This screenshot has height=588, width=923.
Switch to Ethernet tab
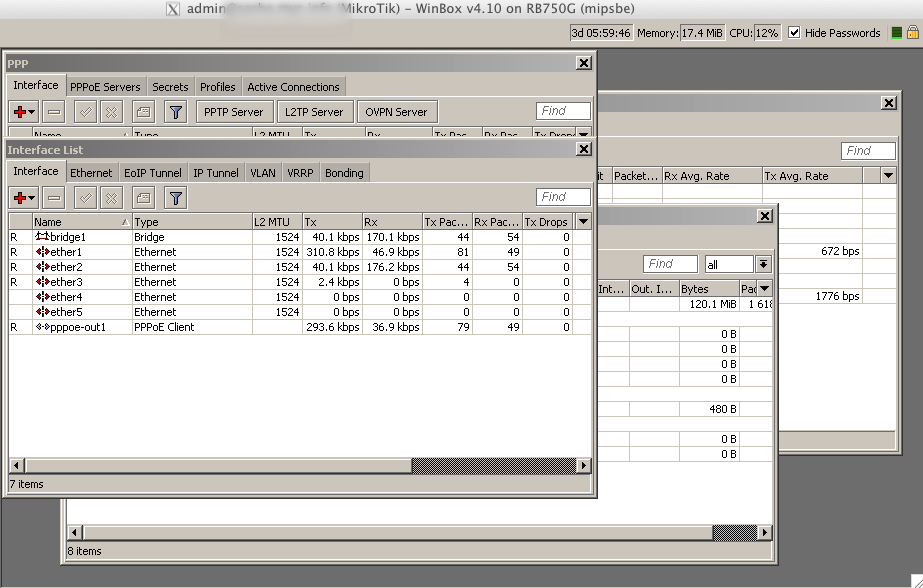(x=91, y=173)
